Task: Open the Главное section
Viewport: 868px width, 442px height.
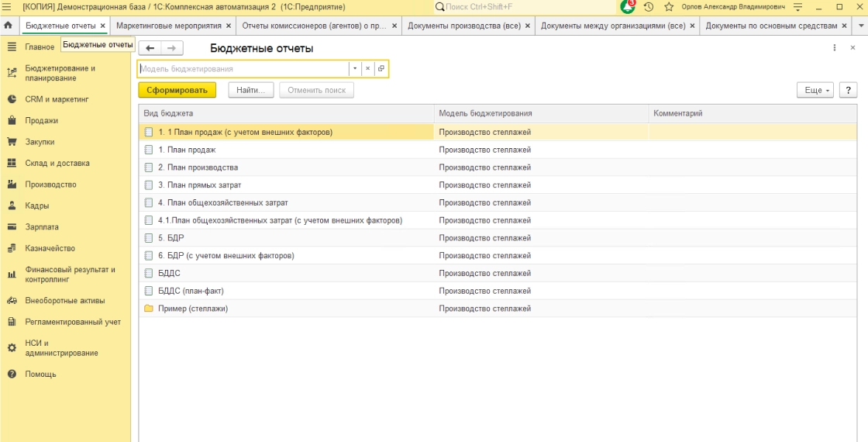Action: pos(40,47)
